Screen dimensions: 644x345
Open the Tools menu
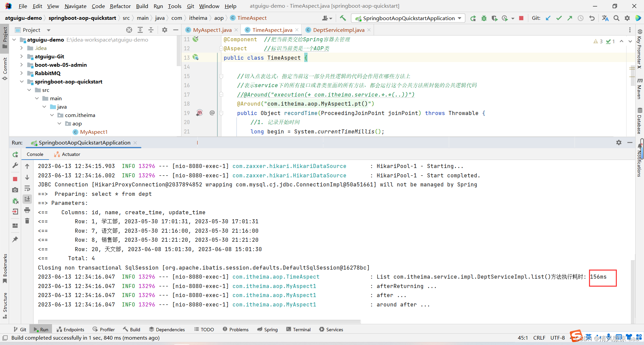[x=174, y=6]
